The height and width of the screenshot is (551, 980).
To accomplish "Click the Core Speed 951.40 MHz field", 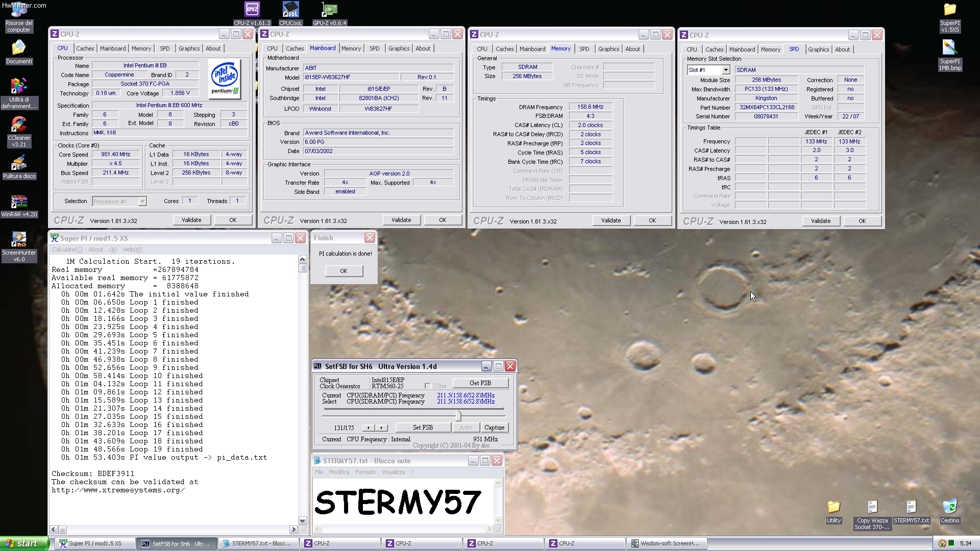I will tap(115, 155).
